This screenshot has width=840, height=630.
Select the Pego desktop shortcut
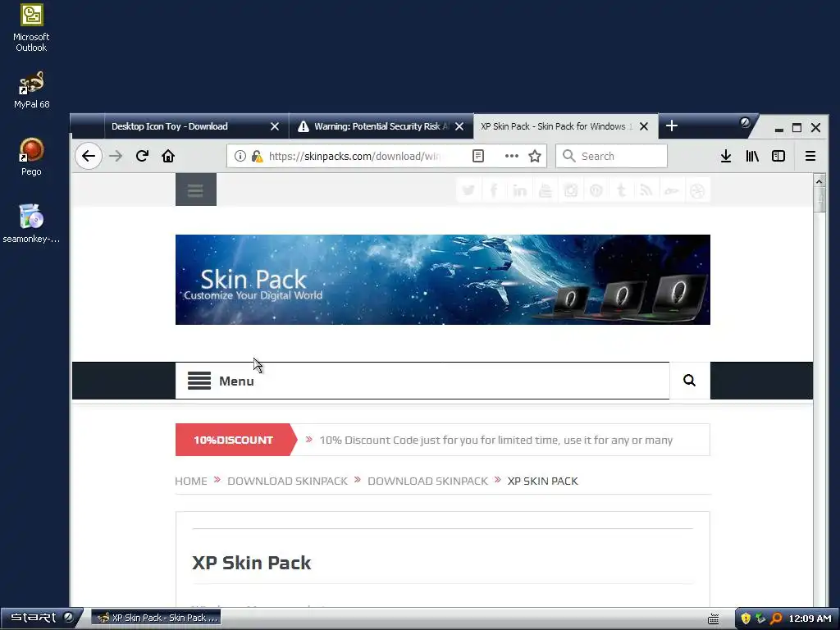[x=31, y=157]
